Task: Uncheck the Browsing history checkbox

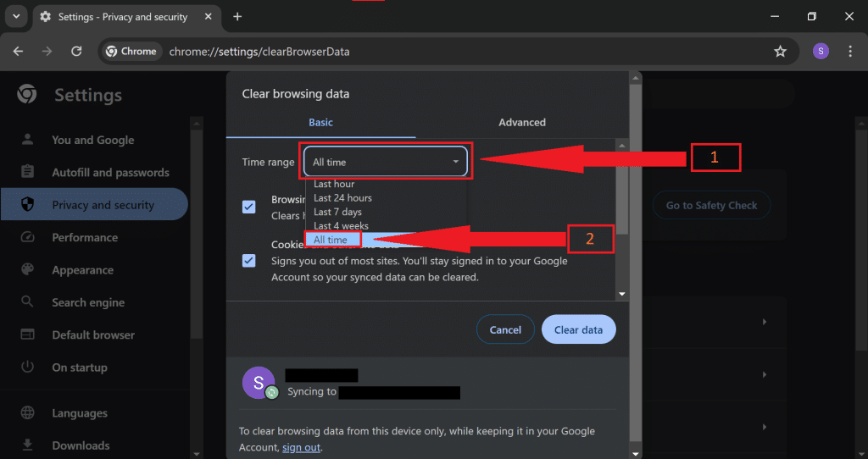Action: coord(249,207)
